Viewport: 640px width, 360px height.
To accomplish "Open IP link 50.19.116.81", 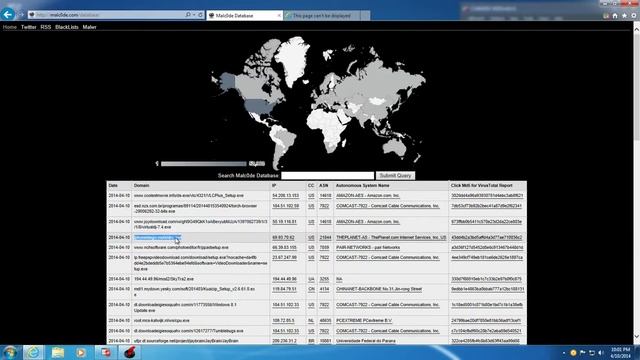I will pyautogui.click(x=284, y=222).
